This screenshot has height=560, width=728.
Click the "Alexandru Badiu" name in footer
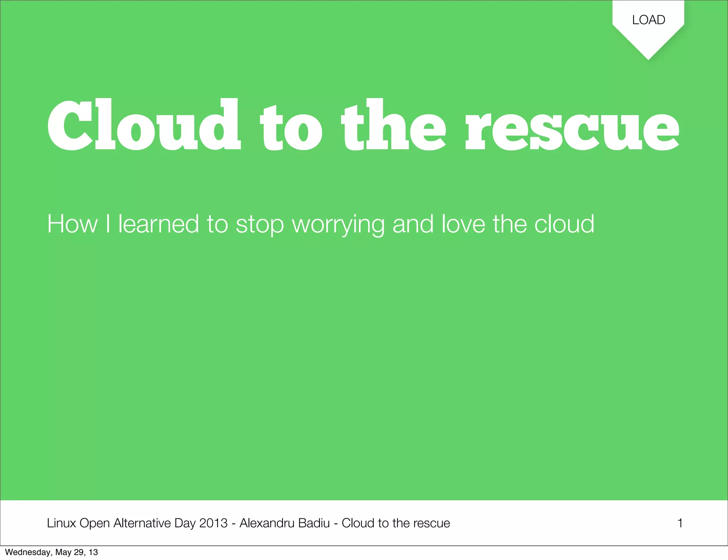click(284, 523)
